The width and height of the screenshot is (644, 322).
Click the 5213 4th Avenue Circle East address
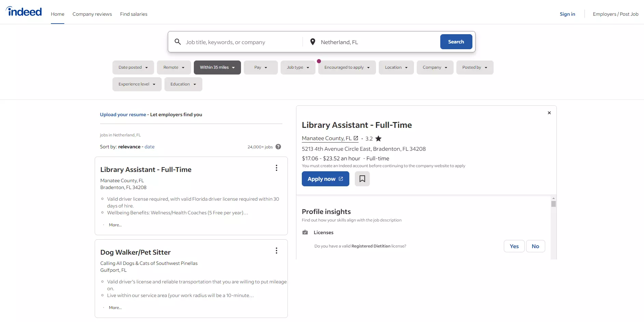pos(364,149)
